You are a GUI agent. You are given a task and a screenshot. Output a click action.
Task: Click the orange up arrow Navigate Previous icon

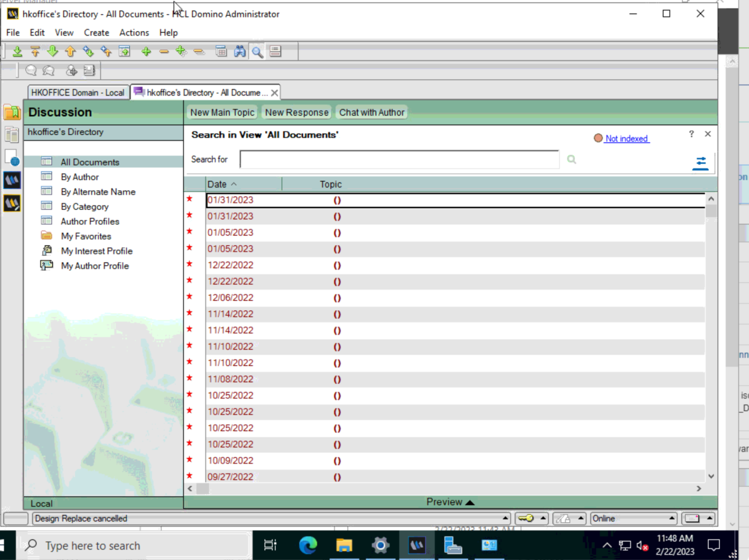pyautogui.click(x=70, y=51)
